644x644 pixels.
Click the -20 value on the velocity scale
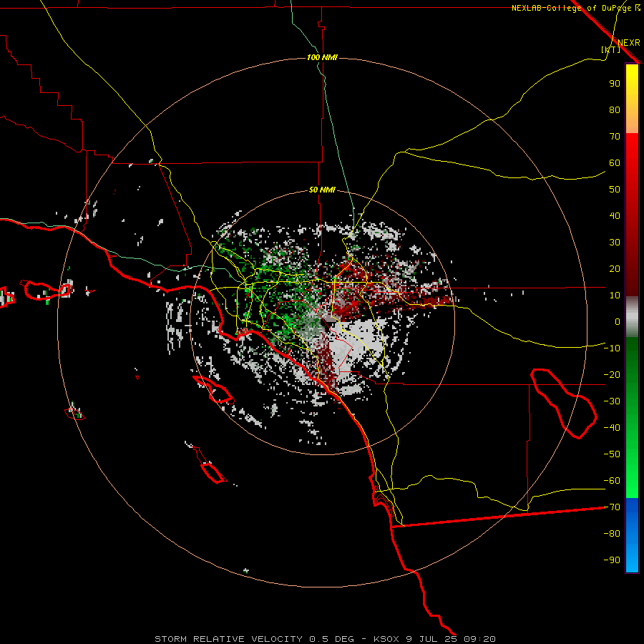[x=612, y=375]
